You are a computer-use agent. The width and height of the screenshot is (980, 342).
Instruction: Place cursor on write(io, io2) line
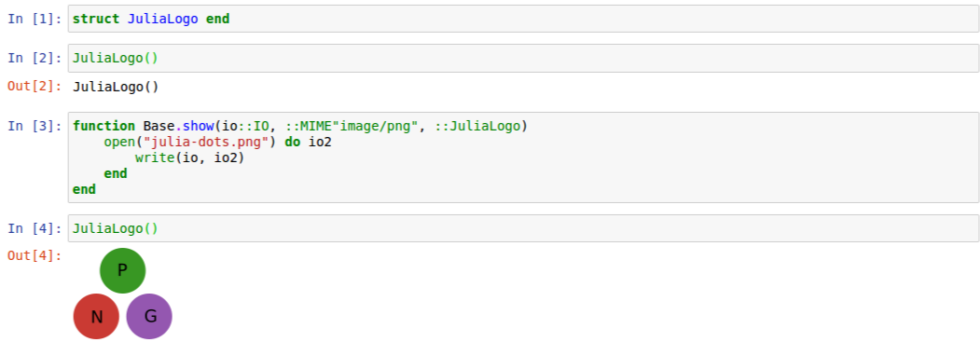(x=189, y=157)
